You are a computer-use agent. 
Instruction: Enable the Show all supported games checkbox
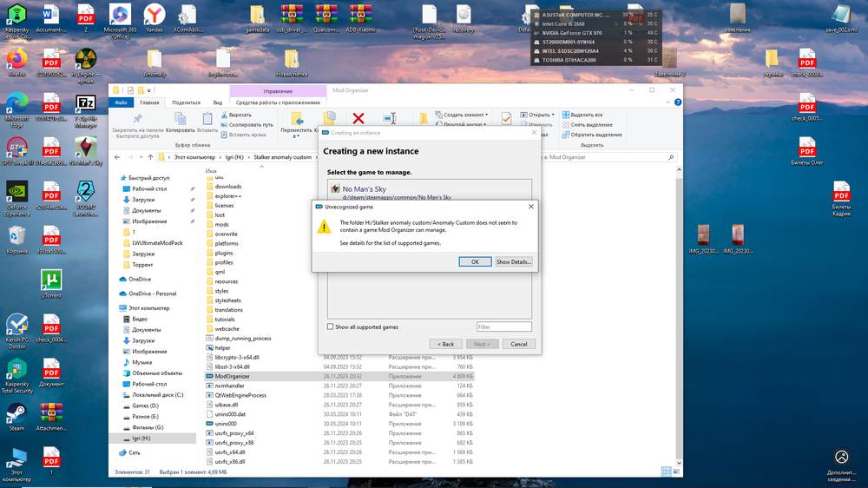click(x=331, y=327)
